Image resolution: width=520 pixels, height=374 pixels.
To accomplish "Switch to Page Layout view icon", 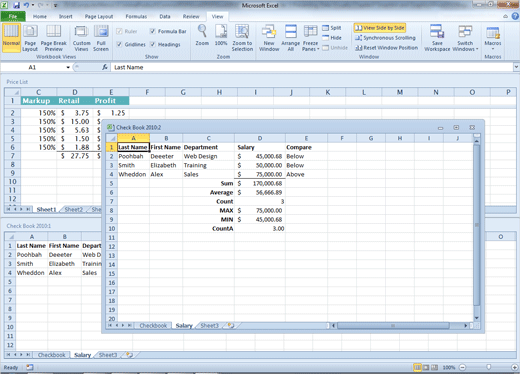I will pos(30,31).
